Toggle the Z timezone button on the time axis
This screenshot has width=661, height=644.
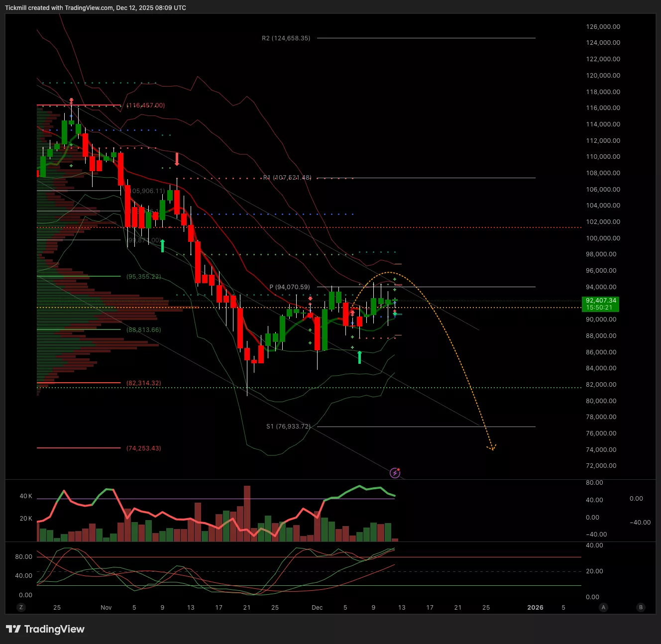(21, 607)
